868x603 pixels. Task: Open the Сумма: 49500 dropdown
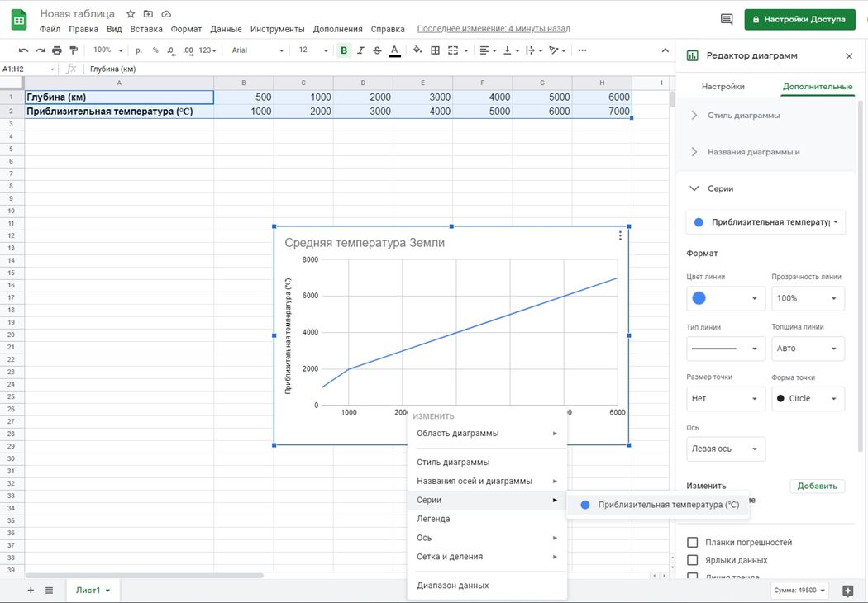coord(799,591)
